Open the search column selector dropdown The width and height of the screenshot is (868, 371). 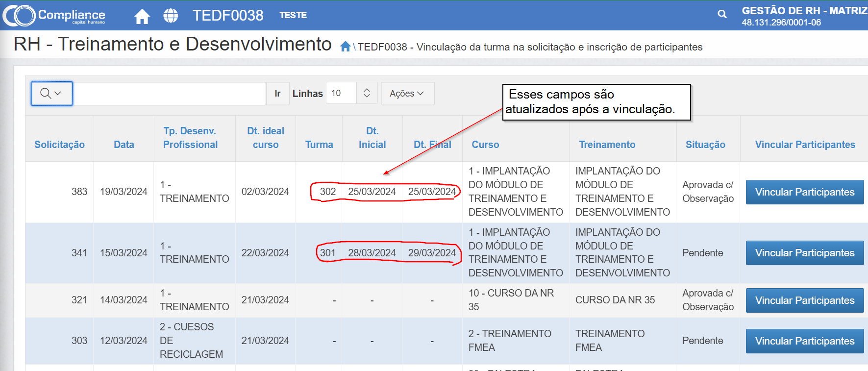click(51, 93)
